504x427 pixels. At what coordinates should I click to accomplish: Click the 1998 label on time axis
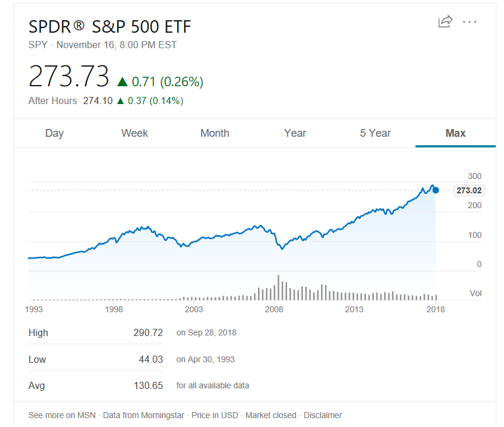[x=114, y=309]
